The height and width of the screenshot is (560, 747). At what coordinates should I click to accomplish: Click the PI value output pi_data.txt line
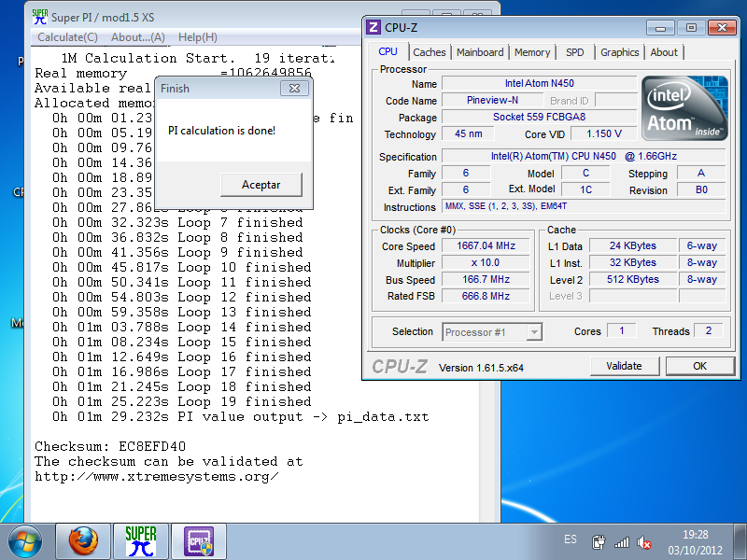(241, 416)
